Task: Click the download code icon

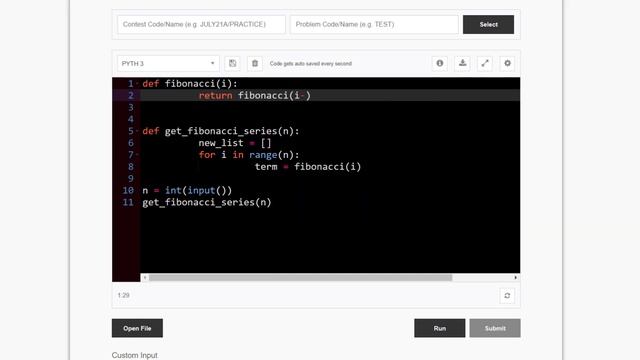Action: (x=462, y=63)
